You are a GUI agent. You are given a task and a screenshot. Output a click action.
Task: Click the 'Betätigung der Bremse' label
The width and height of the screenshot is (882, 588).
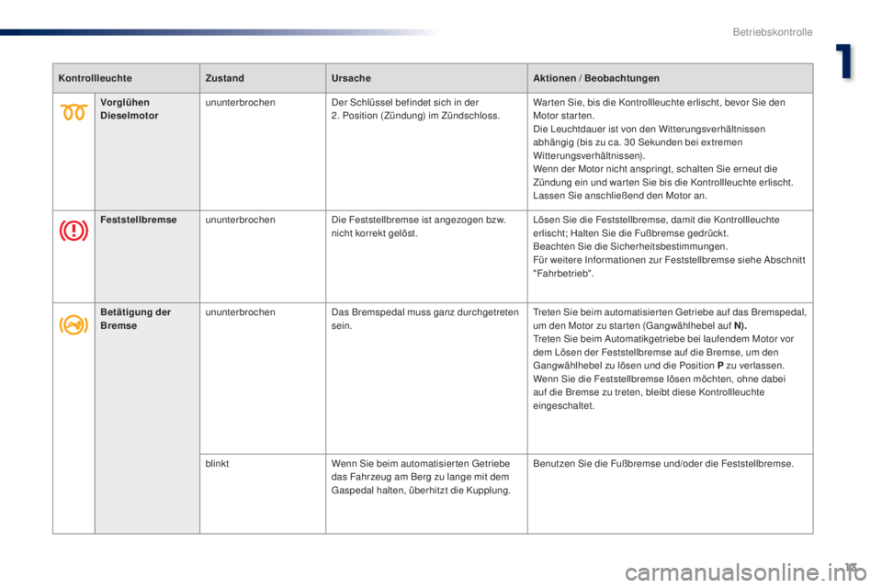click(x=136, y=319)
